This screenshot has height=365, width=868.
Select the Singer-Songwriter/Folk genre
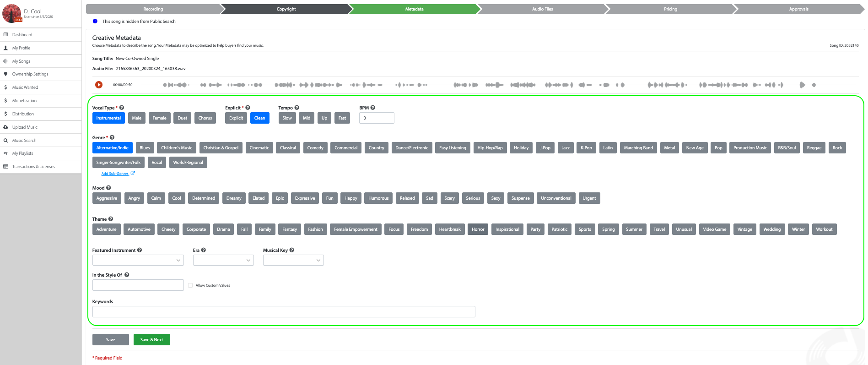(119, 163)
